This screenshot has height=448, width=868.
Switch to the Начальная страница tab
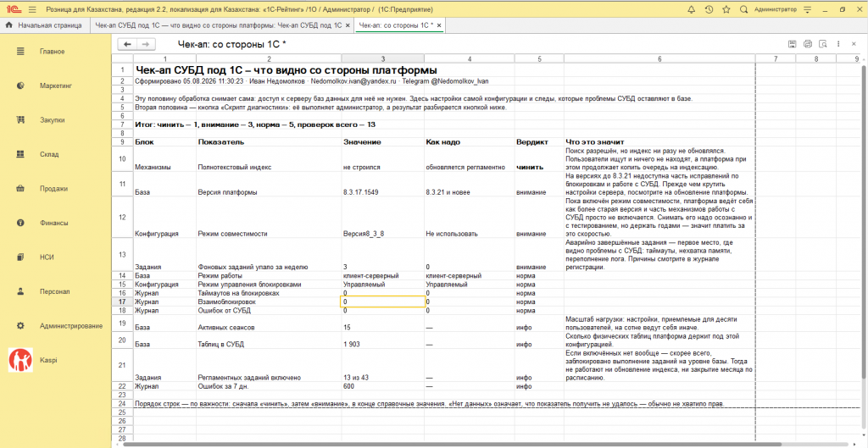point(44,25)
